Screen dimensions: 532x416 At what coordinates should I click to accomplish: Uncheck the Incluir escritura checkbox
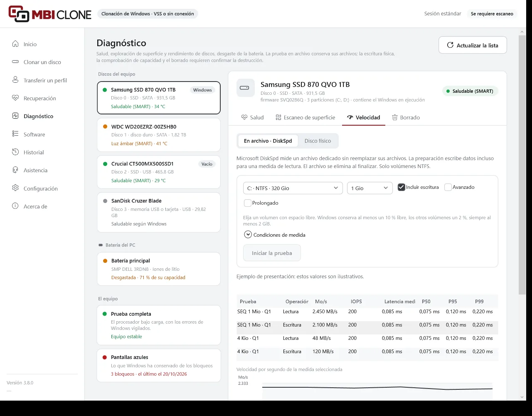[401, 187]
